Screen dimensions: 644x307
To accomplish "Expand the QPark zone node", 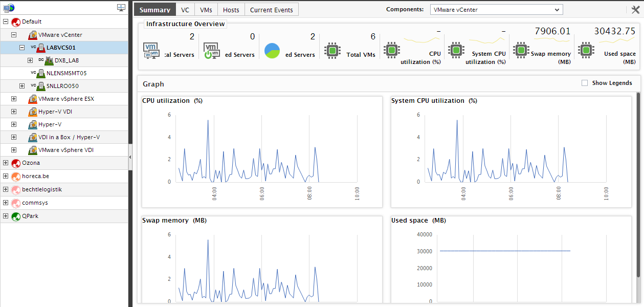I will click(6, 216).
